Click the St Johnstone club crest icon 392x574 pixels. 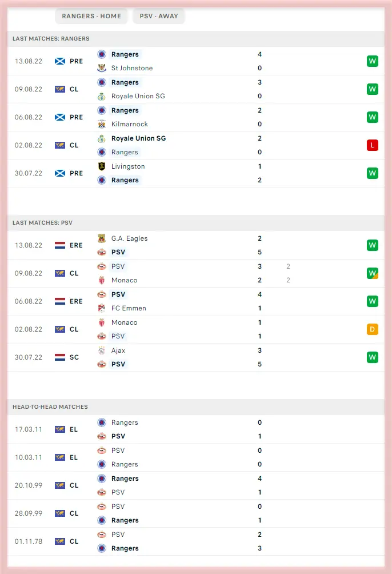102,68
